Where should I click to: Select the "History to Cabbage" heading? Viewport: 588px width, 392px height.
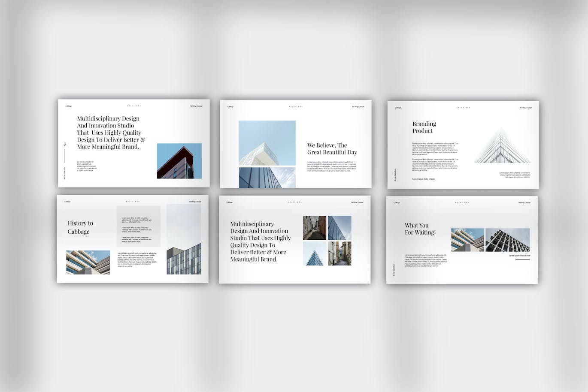pyautogui.click(x=80, y=227)
